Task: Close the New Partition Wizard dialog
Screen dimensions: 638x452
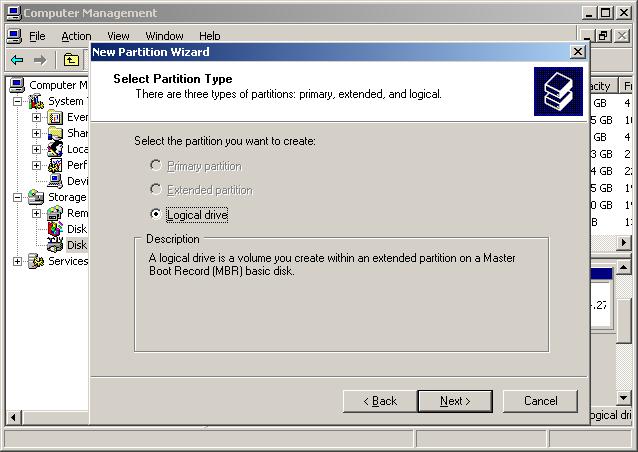Action: (x=578, y=52)
